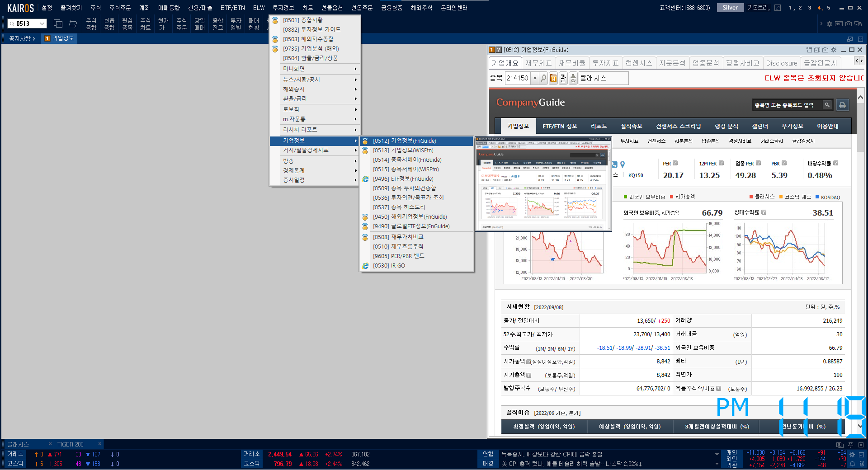
Task: Click the calendar-check icon in bottom corner
Action: [x=861, y=455]
